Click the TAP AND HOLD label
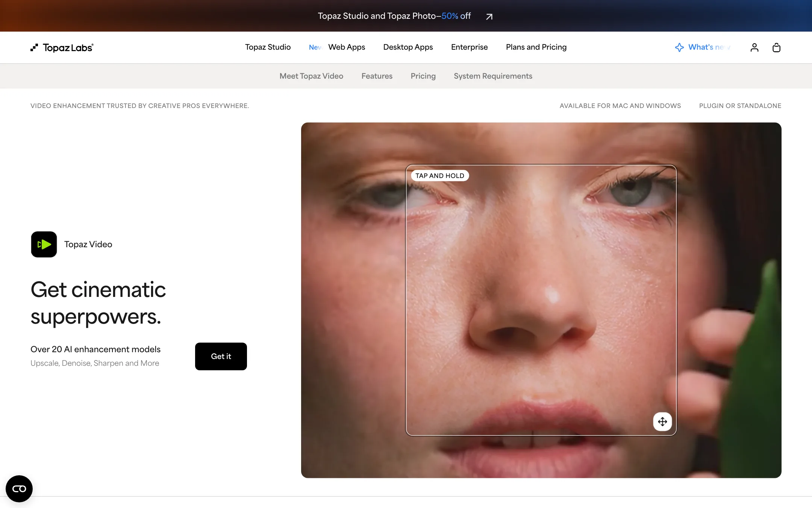Viewport: 812px width, 508px height. 440,176
